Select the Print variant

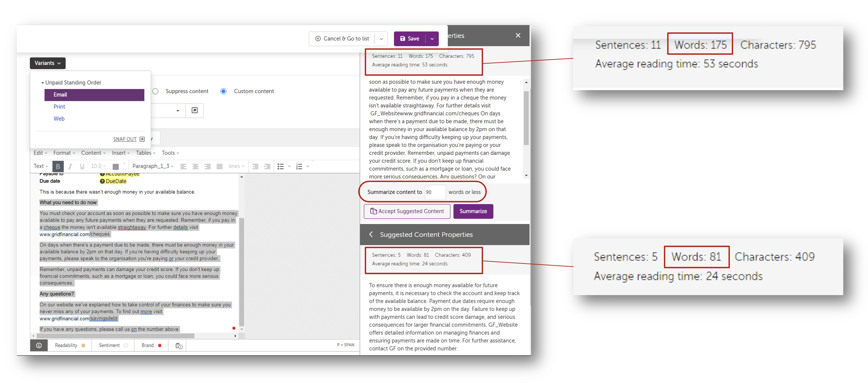point(59,107)
